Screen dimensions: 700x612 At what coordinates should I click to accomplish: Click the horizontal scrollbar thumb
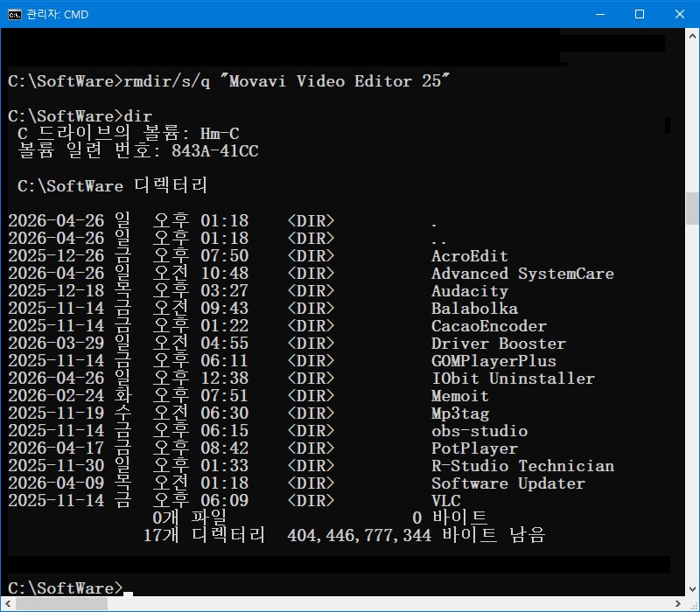[61, 604]
